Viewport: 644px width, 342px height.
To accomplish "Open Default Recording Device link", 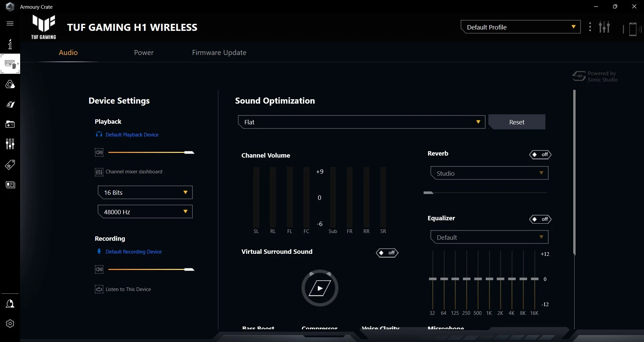I will (x=133, y=252).
